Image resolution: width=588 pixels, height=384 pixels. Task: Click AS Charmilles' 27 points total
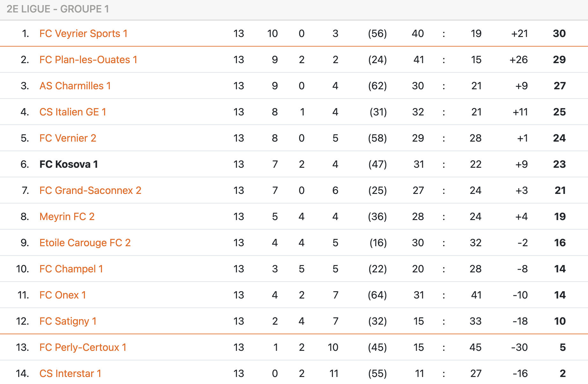coord(560,86)
